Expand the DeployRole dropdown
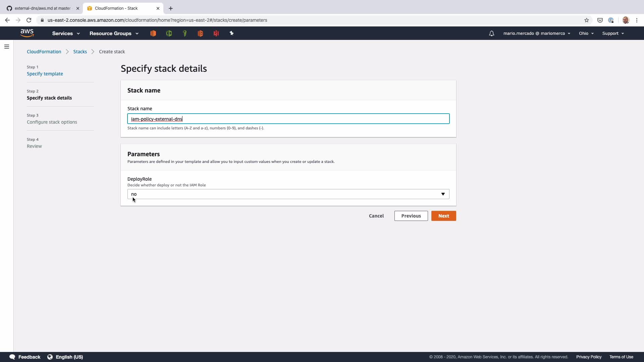644x362 pixels. pos(288,194)
